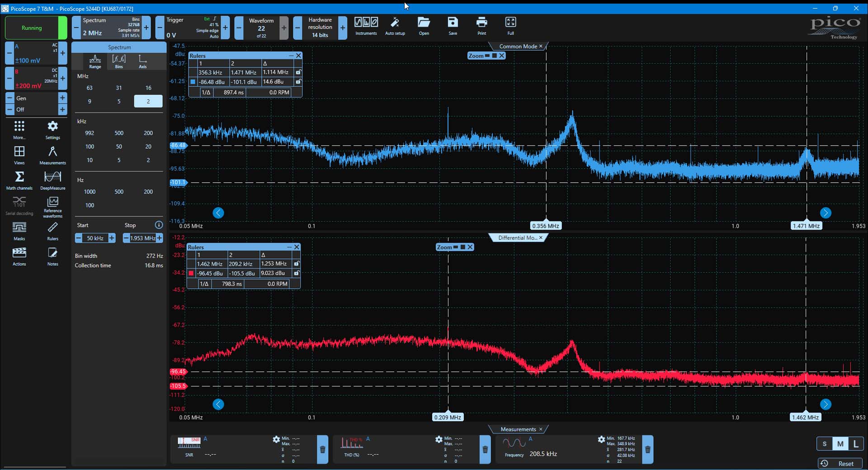Increase Spectrum range with plus

(146, 28)
